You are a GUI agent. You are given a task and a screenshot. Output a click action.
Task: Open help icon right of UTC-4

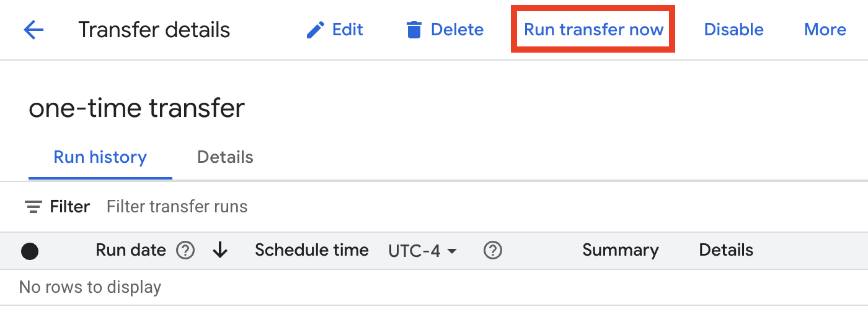493,251
